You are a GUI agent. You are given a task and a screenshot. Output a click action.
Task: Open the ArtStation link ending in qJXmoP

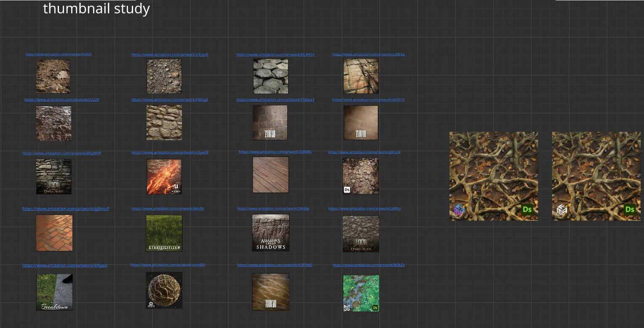66,209
